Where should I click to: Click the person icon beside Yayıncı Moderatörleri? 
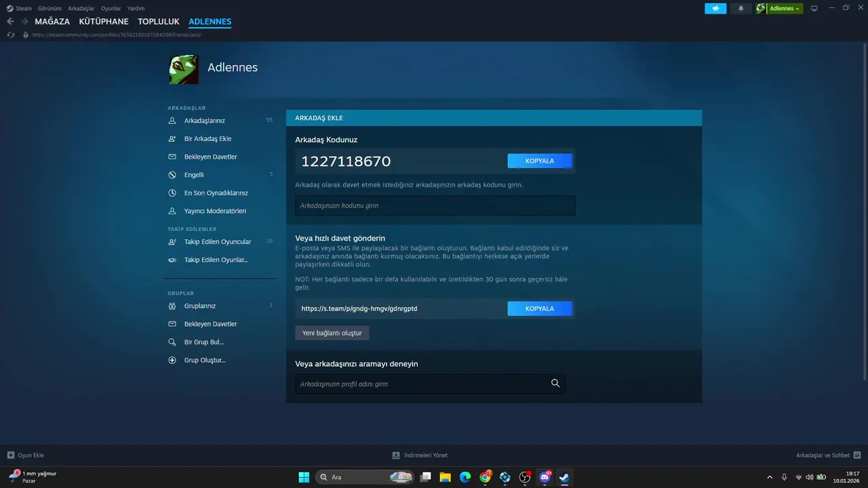pyautogui.click(x=172, y=211)
